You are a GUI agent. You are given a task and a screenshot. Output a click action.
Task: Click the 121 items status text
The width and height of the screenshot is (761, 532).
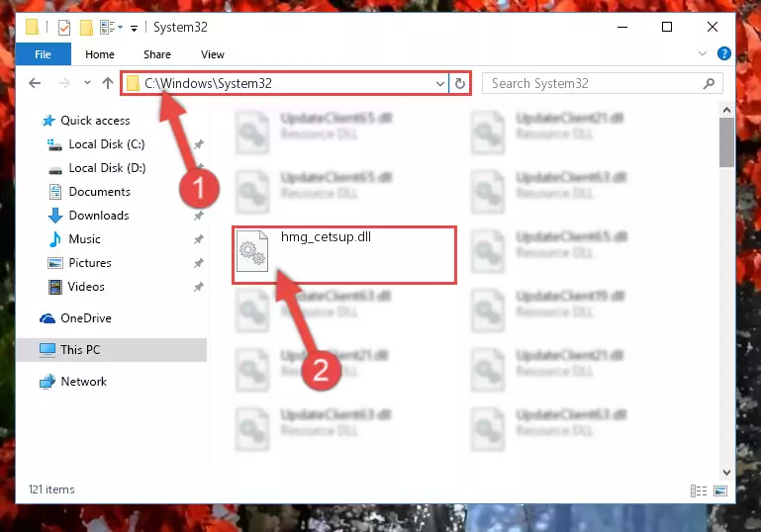(51, 489)
